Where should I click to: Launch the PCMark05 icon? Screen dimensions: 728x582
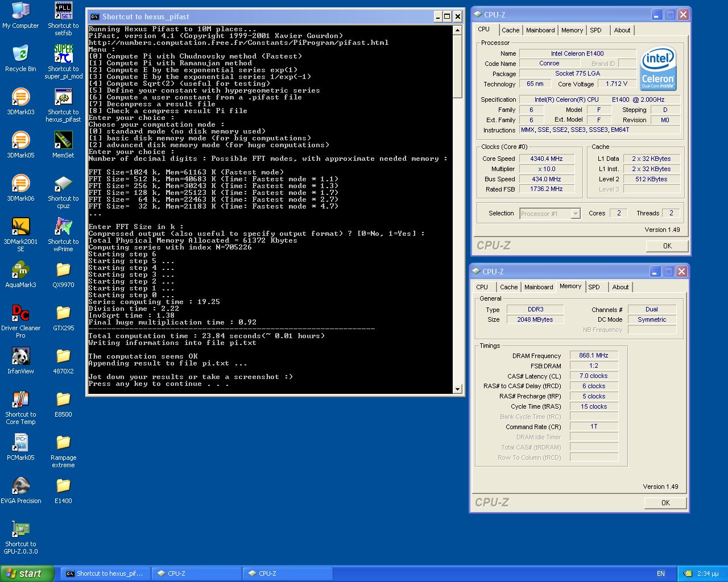pyautogui.click(x=20, y=448)
